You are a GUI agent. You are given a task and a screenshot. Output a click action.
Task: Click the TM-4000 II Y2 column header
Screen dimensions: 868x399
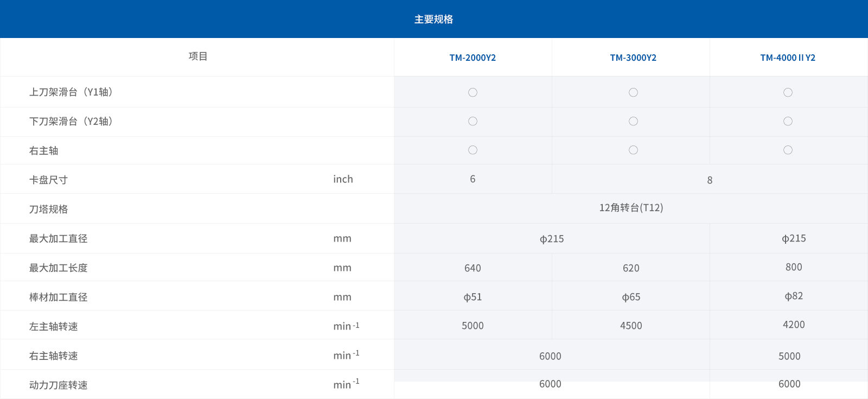[788, 58]
